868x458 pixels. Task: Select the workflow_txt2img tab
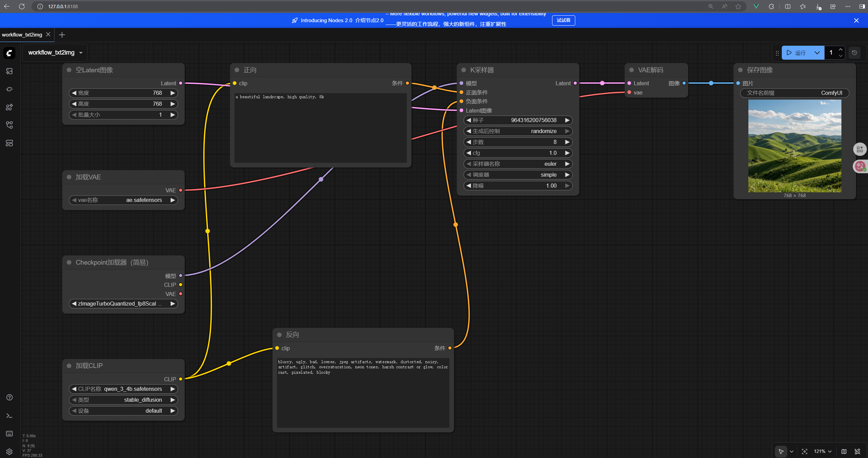tap(22, 35)
